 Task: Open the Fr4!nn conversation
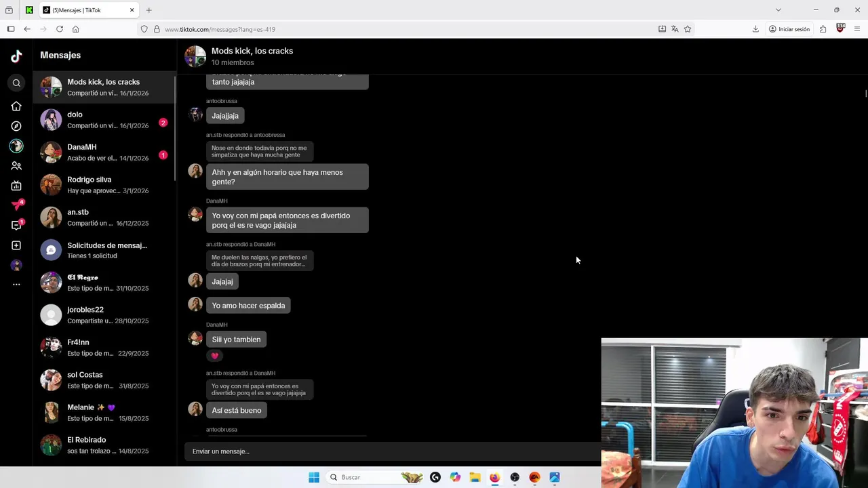(x=104, y=347)
